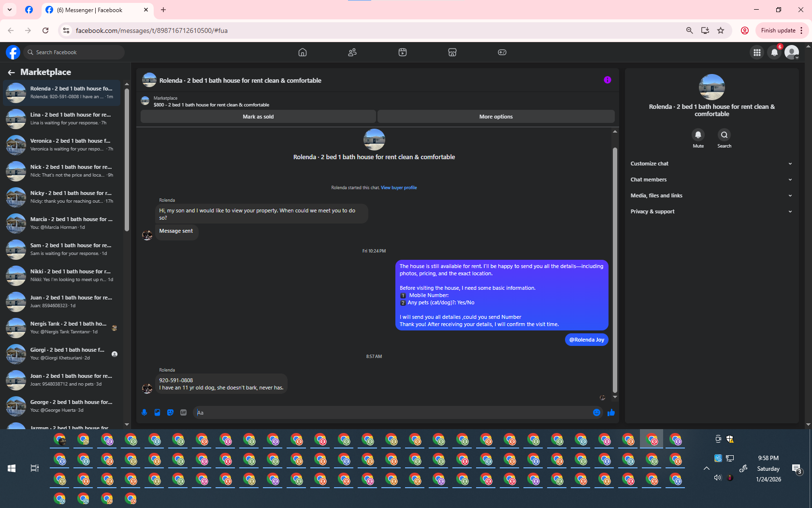Open the Video (Watch) icon

point(403,52)
